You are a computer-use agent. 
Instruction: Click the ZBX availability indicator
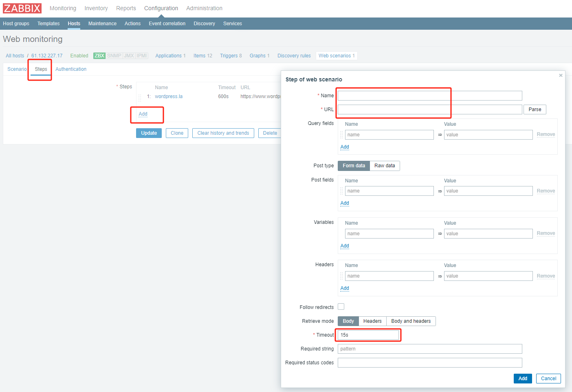[x=99, y=56]
